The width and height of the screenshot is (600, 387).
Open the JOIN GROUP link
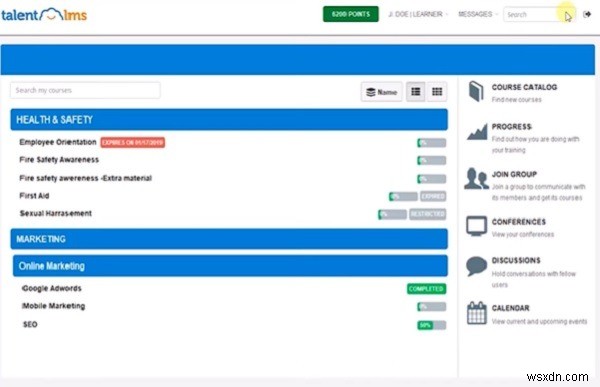(x=514, y=174)
